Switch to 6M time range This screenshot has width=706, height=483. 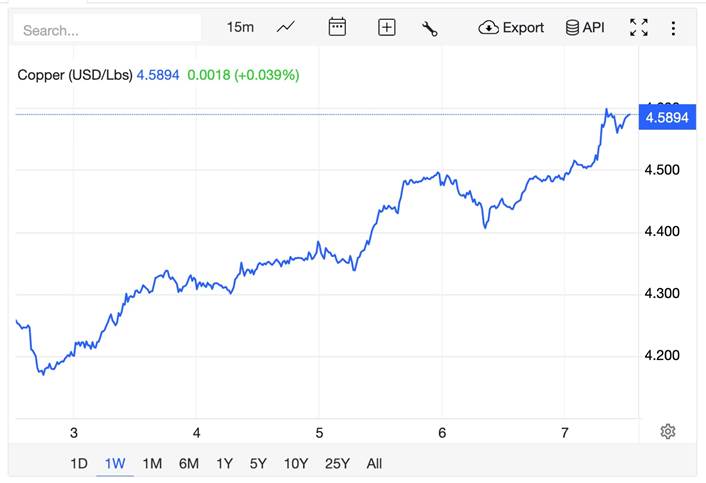click(x=188, y=463)
